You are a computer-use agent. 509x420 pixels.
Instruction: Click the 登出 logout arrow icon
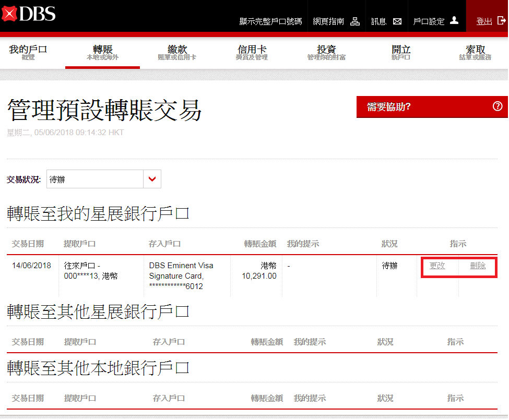pos(501,21)
